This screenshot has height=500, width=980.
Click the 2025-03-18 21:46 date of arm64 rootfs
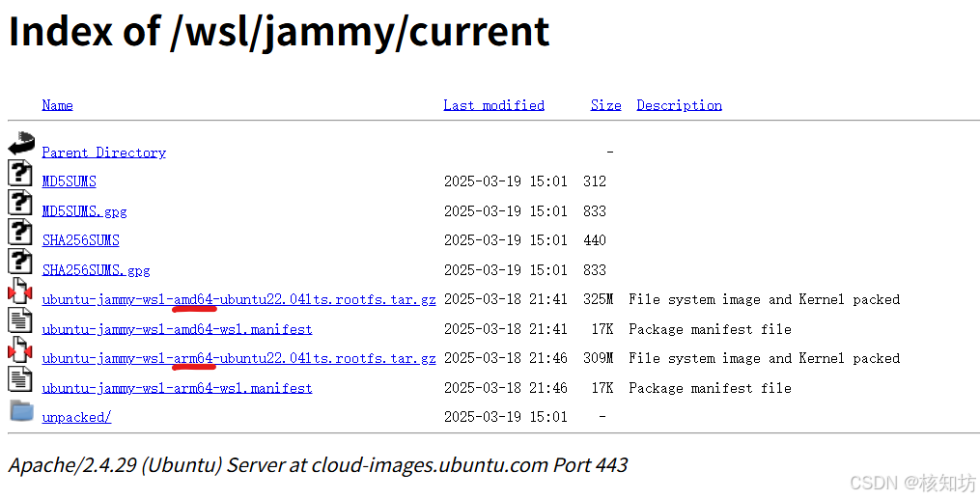point(506,358)
